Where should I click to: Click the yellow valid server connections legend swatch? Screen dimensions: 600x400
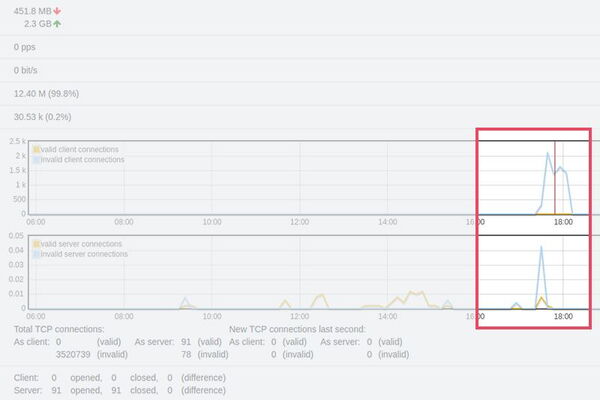click(37, 244)
